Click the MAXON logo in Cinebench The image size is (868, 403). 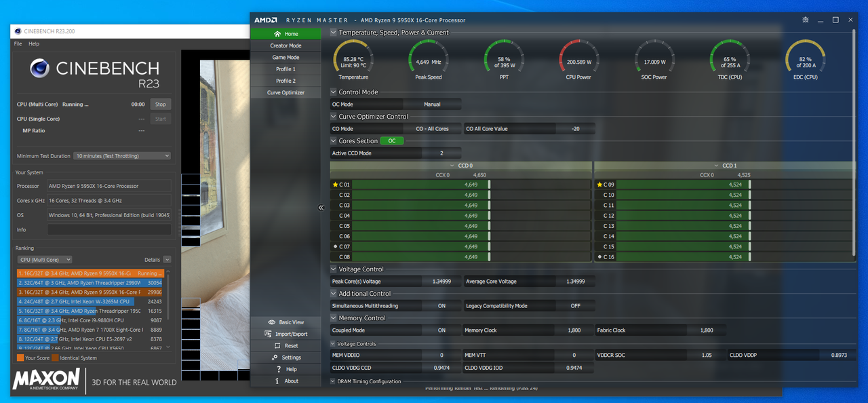pos(47,381)
